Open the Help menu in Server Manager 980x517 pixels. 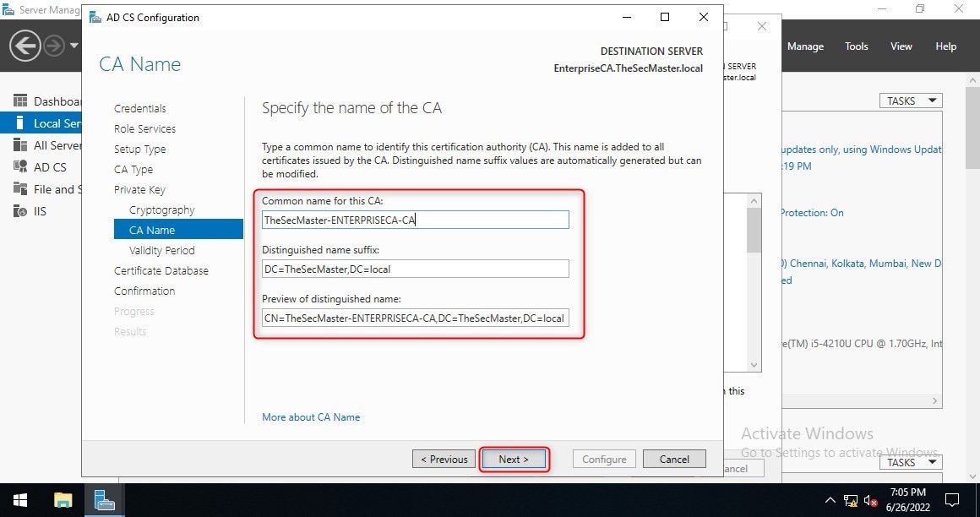945,46
